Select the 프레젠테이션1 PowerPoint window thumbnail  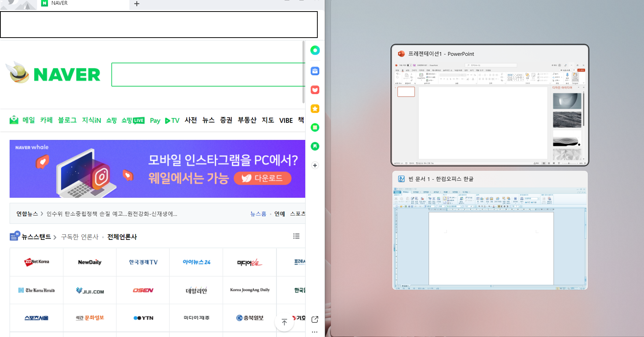coord(490,105)
